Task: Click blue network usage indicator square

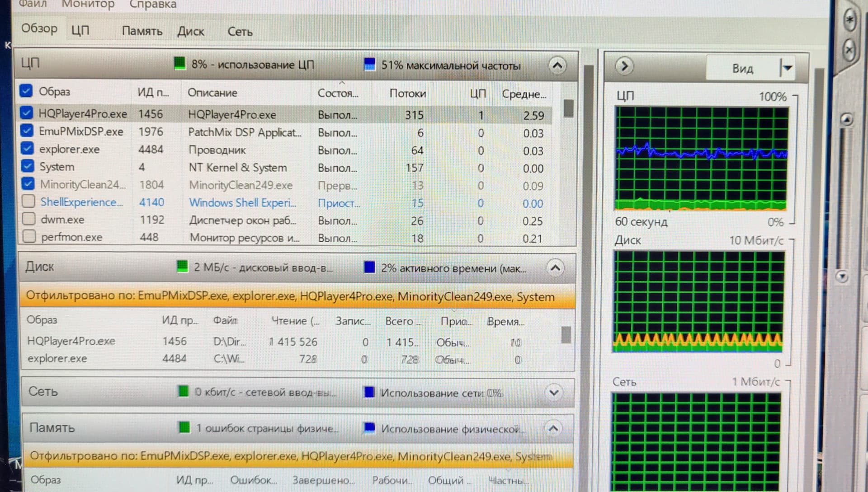Action: click(x=369, y=392)
